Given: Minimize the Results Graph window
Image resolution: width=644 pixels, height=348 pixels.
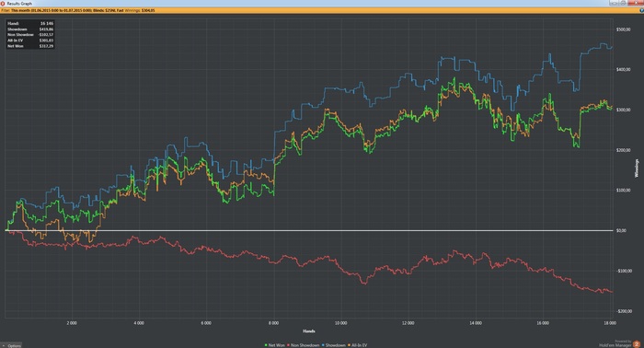Looking at the screenshot, I should pyautogui.click(x=614, y=3).
